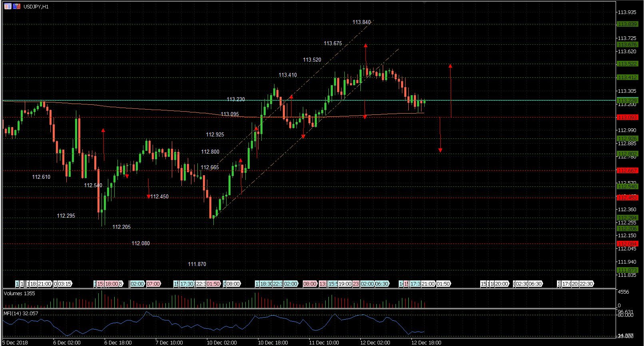The height and width of the screenshot is (346, 644).
Task: Click the 113.229 current price tag
Action: tap(627, 100)
